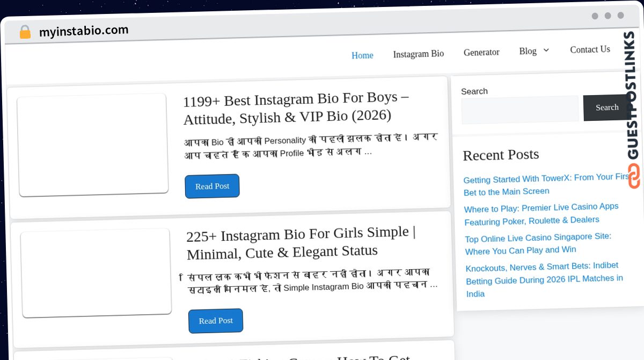Open Top Online Live Casino Singapore Site link
This screenshot has height=360, width=644.
pos(538,243)
